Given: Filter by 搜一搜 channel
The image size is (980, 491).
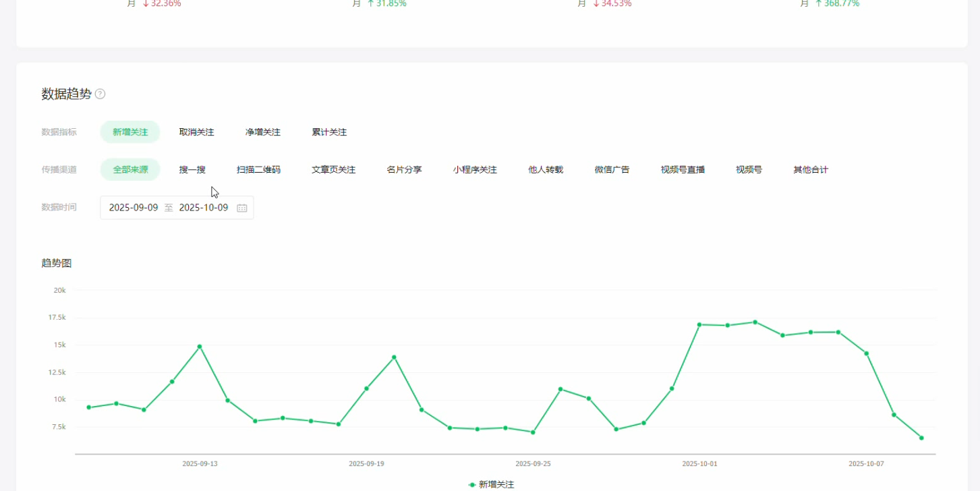Looking at the screenshot, I should coord(192,170).
